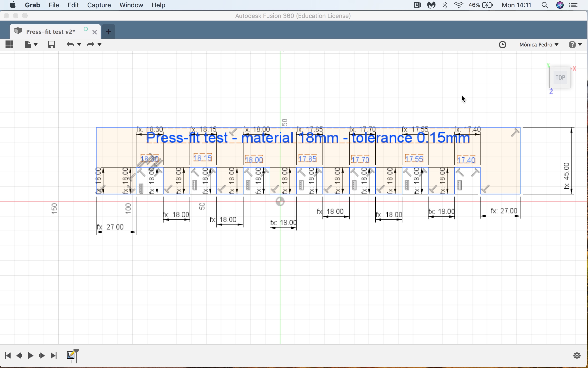Open the Capture menu
The width and height of the screenshot is (588, 368).
coord(99,5)
